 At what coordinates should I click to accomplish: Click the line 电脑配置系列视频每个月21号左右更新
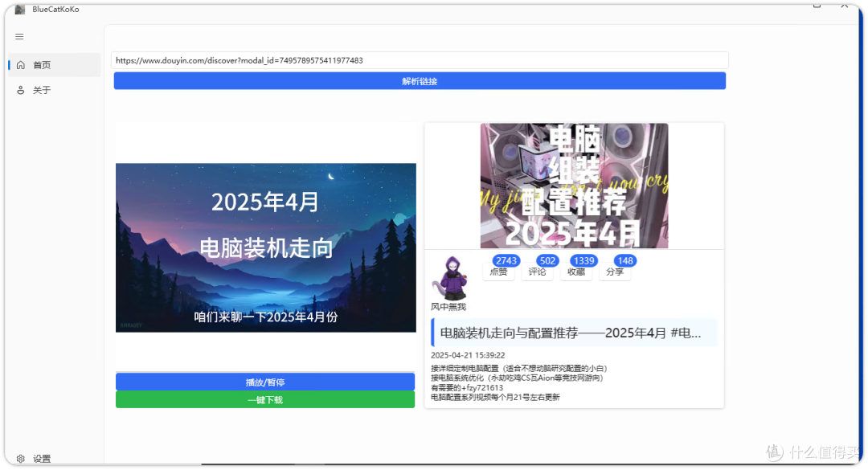pos(495,397)
